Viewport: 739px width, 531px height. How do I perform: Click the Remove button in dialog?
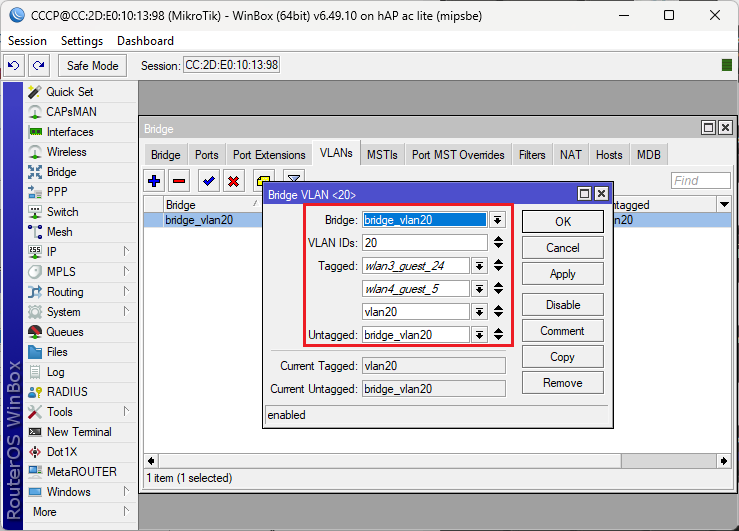click(563, 383)
